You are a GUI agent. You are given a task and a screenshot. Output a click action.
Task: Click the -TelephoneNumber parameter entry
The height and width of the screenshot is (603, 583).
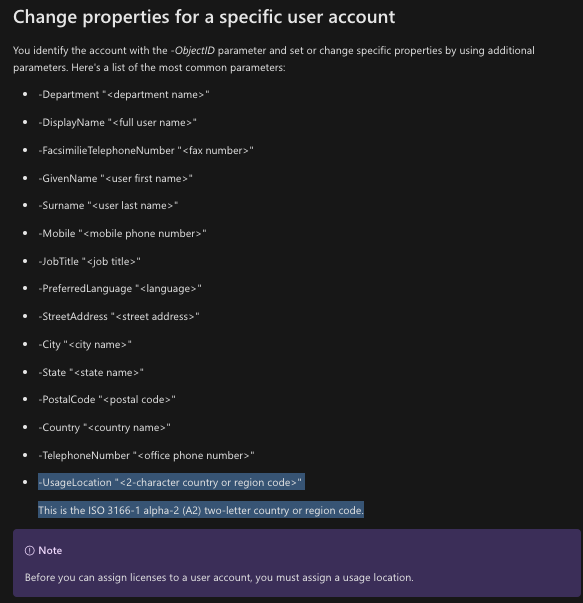click(147, 456)
